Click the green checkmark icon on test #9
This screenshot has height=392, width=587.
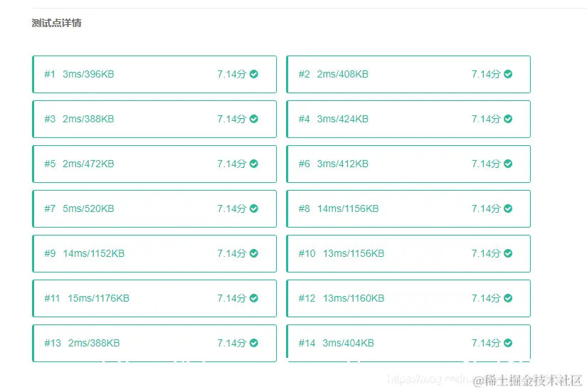pos(254,253)
